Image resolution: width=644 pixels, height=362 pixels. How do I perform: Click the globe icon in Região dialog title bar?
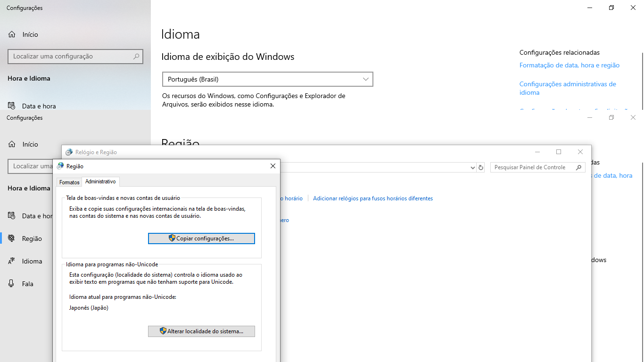coord(60,166)
